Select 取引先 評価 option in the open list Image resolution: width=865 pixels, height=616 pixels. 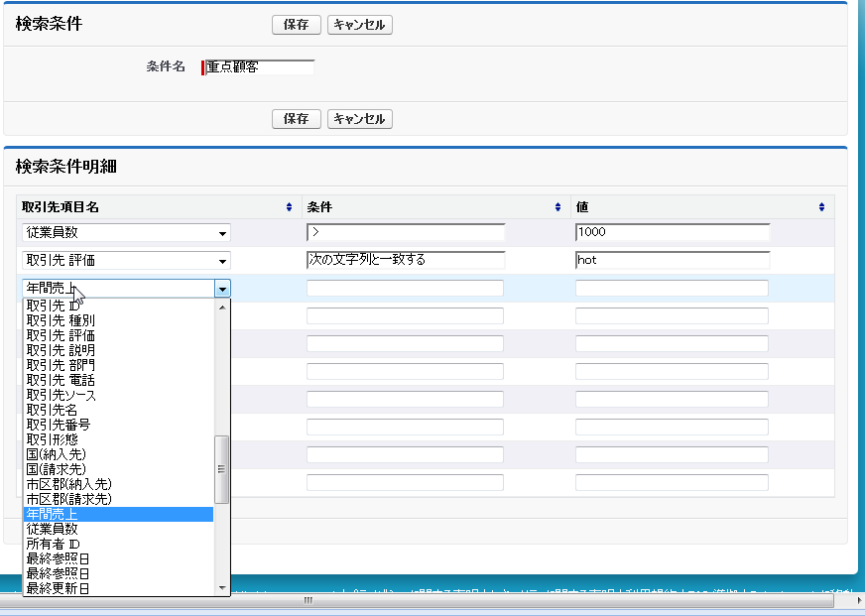119,335
